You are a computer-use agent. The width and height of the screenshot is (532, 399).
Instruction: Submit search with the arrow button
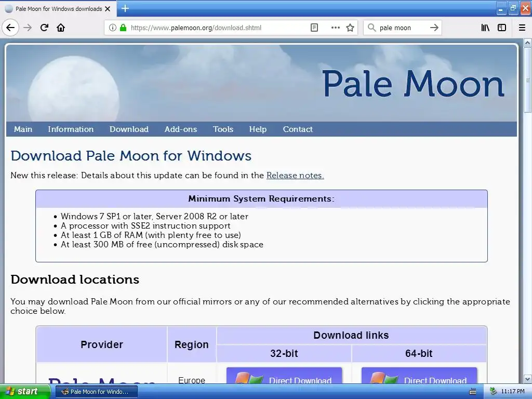[434, 28]
